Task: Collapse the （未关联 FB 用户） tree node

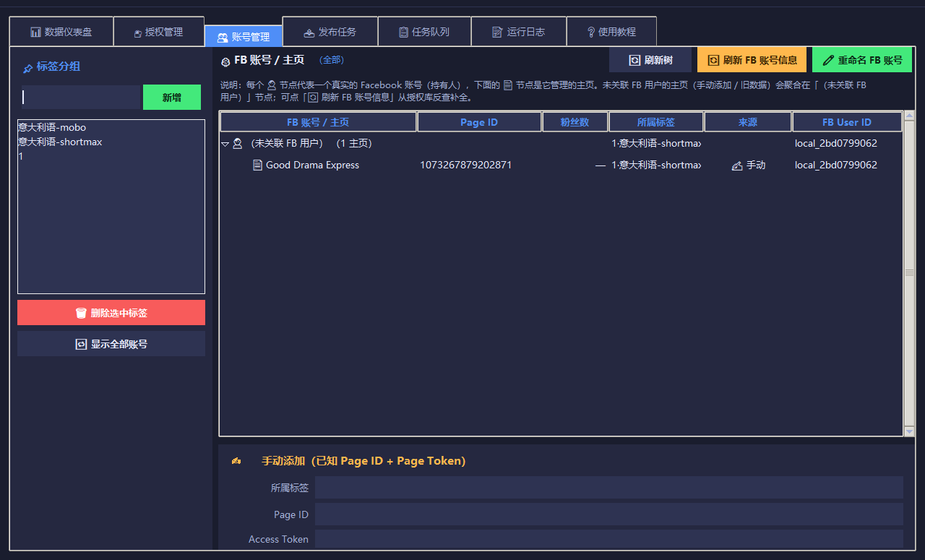Action: click(225, 144)
